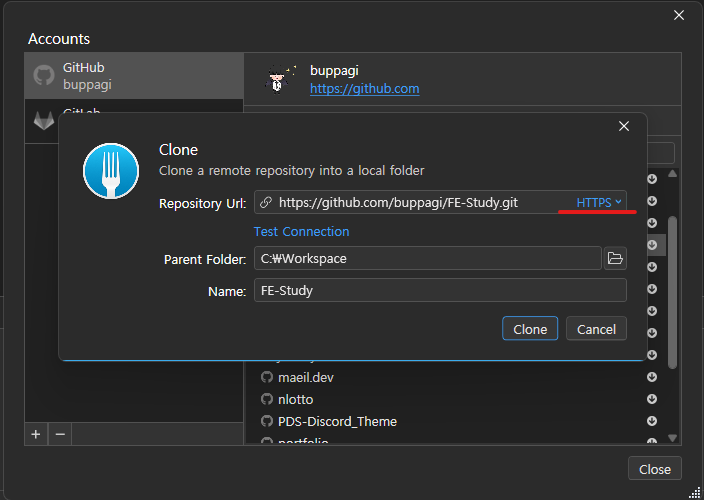Select the GitHub buppagi account
Screen dimensions: 704x500
(134, 75)
